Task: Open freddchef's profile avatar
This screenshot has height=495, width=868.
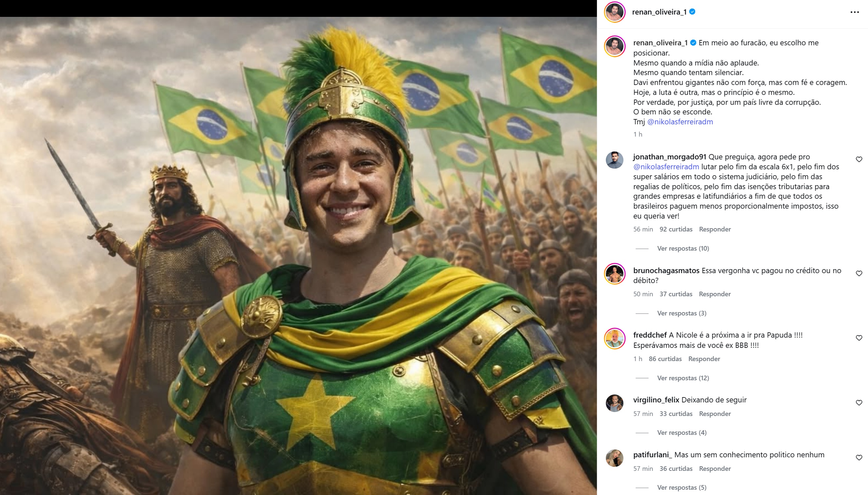Action: [x=614, y=338]
